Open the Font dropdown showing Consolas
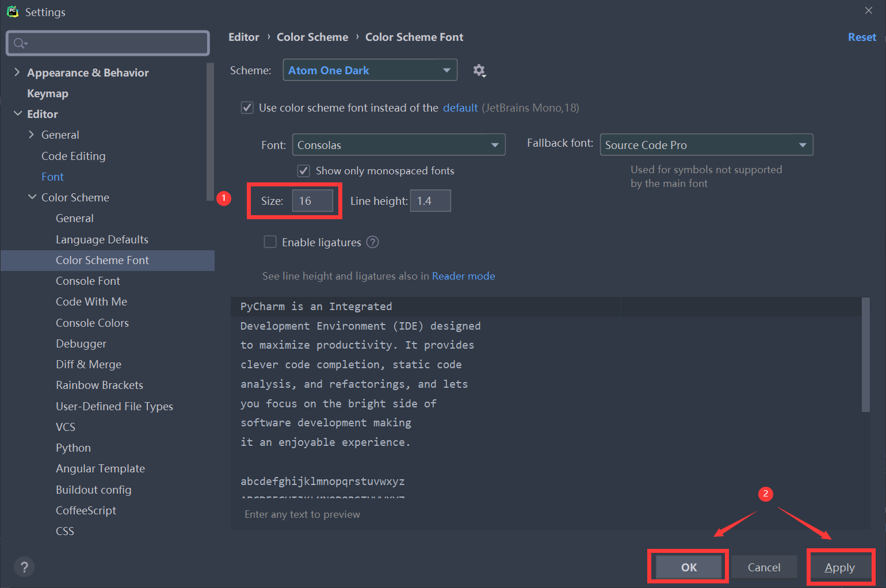This screenshot has height=588, width=886. point(399,145)
